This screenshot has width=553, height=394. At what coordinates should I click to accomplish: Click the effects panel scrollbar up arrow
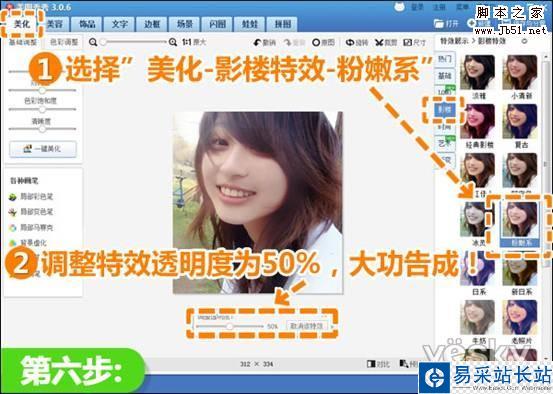547,56
